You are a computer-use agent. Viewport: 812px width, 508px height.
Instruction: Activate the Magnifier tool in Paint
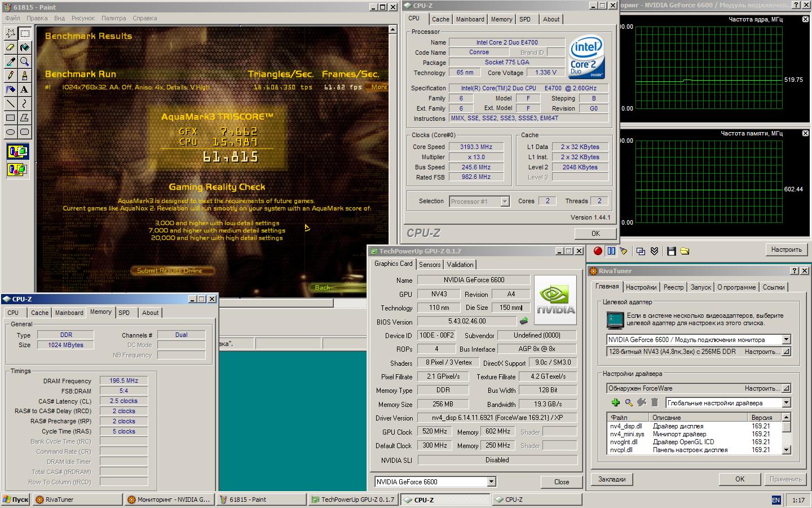point(25,62)
